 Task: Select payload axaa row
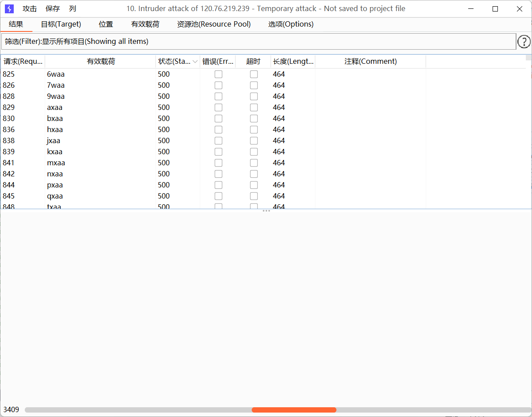tap(263, 108)
